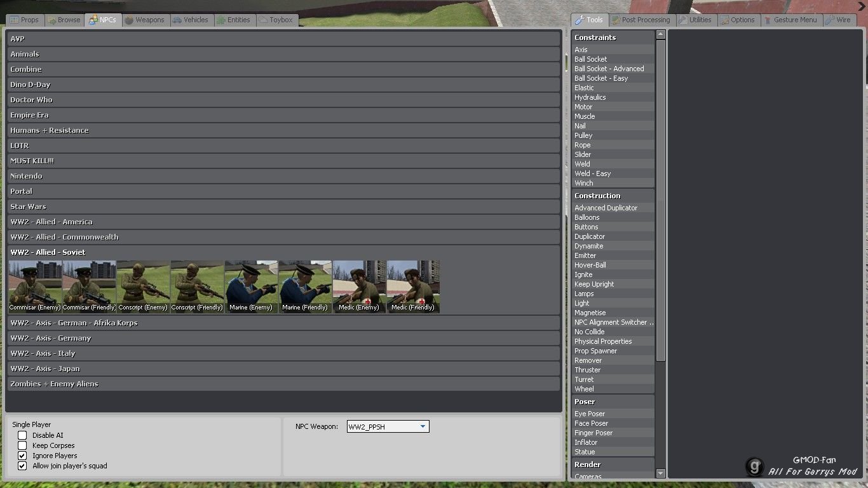Image resolution: width=868 pixels, height=488 pixels.
Task: Select the Hover-Ball tool
Action: click(x=613, y=265)
